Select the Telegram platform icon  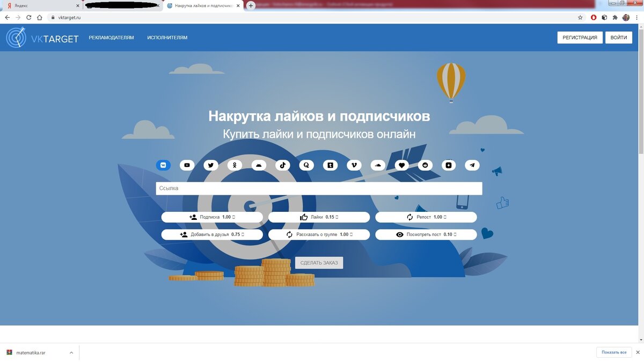coord(472,165)
